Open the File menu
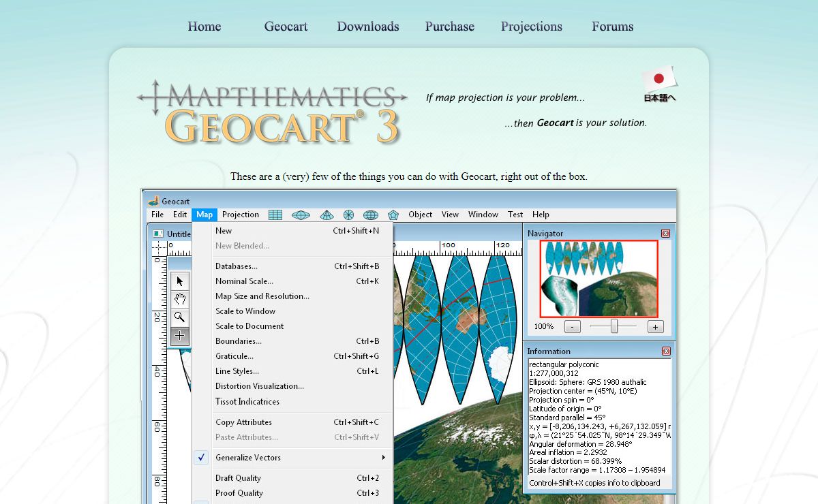 tap(157, 215)
